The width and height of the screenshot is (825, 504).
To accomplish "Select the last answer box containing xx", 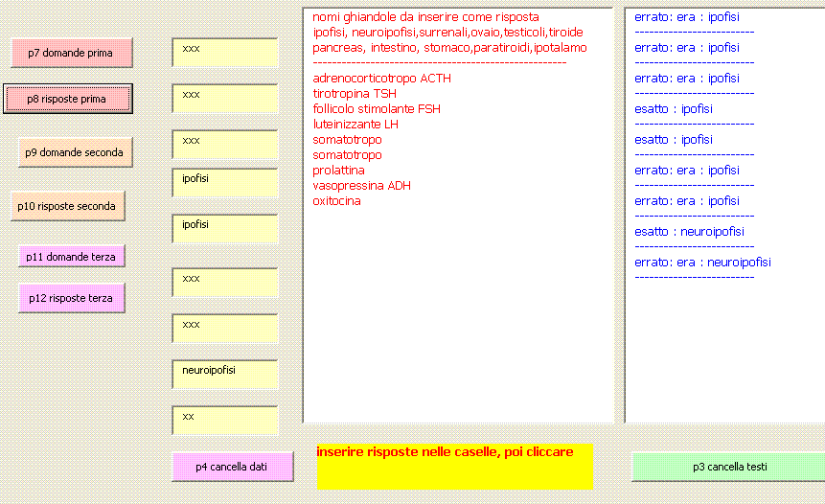I will tap(224, 421).
